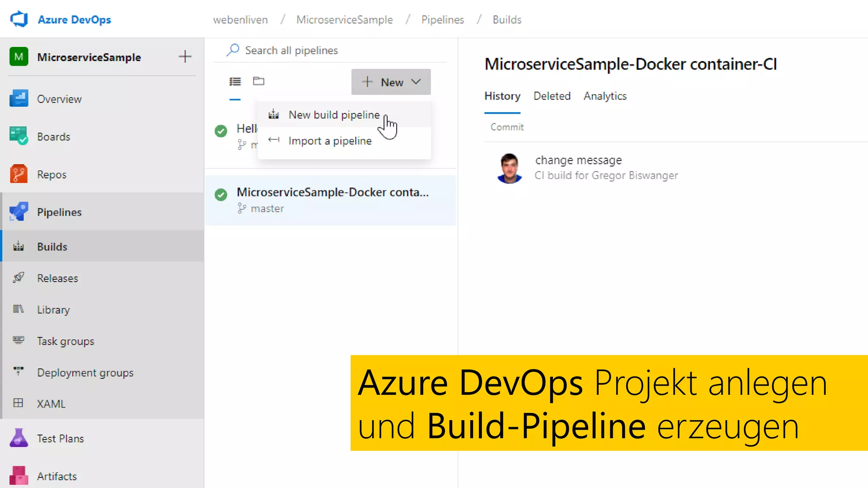The width and height of the screenshot is (868, 488).
Task: Click Pipelines in the breadcrumb
Action: 442,20
